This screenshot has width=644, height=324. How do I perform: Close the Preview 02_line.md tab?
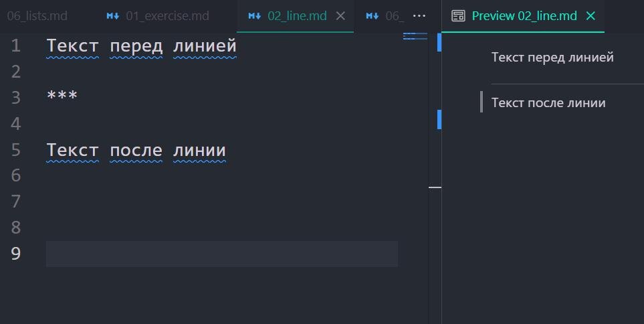coord(591,16)
